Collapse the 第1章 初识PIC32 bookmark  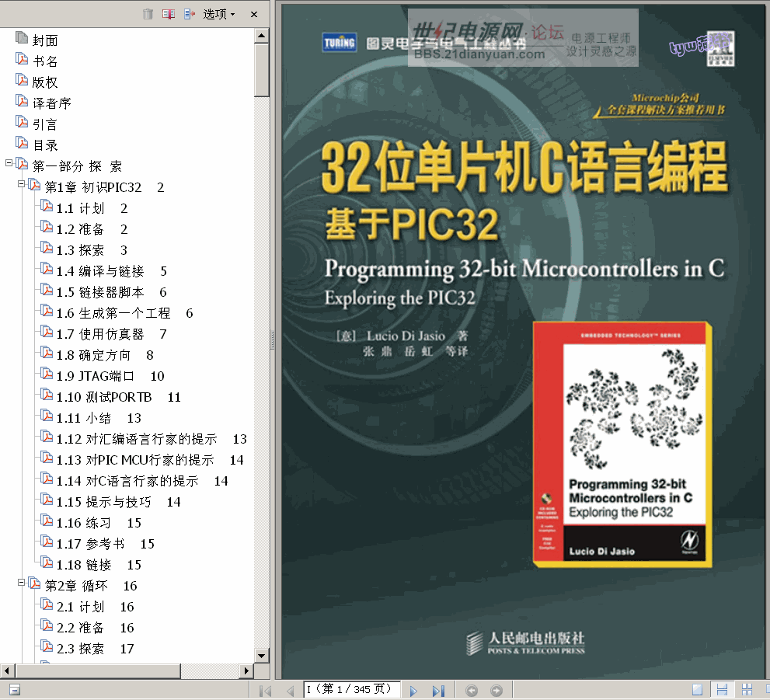pos(21,183)
